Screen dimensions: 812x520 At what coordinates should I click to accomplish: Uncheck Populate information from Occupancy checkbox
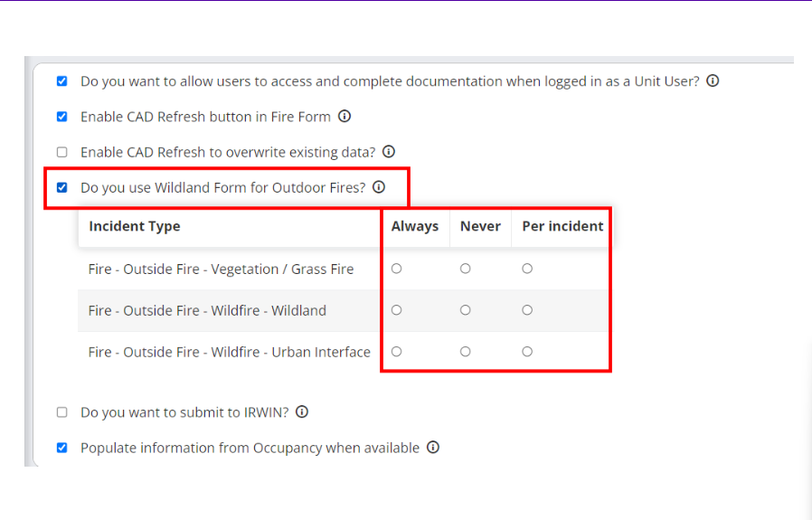(62, 448)
